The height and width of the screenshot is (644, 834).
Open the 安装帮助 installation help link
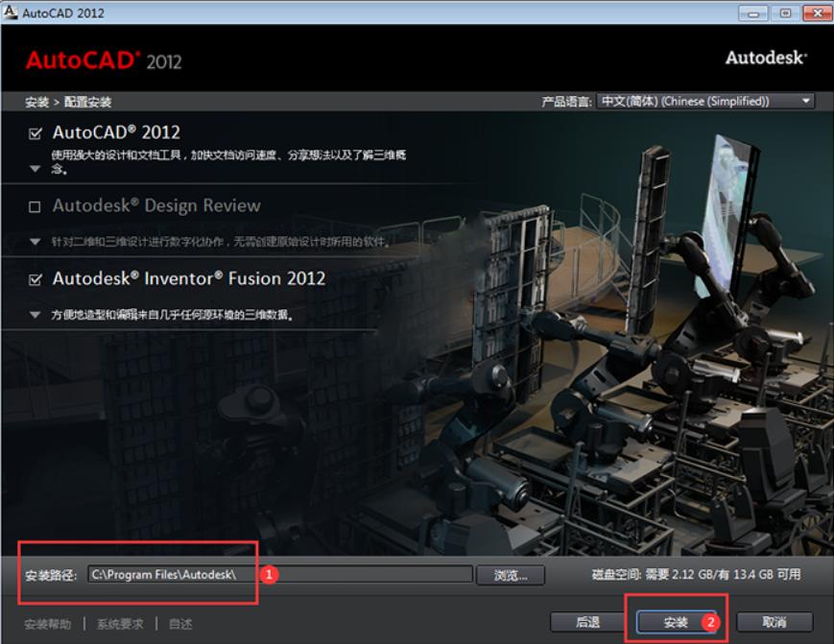tap(48, 624)
